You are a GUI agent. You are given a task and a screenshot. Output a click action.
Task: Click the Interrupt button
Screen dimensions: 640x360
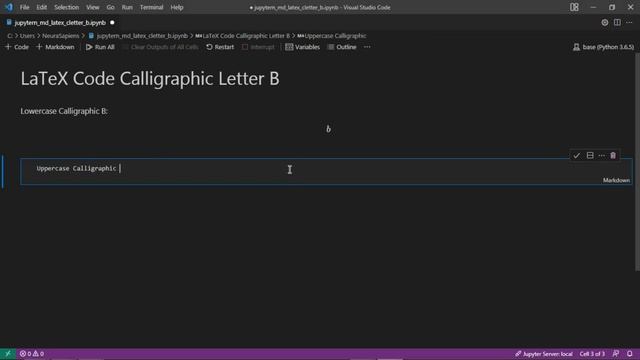click(258, 47)
